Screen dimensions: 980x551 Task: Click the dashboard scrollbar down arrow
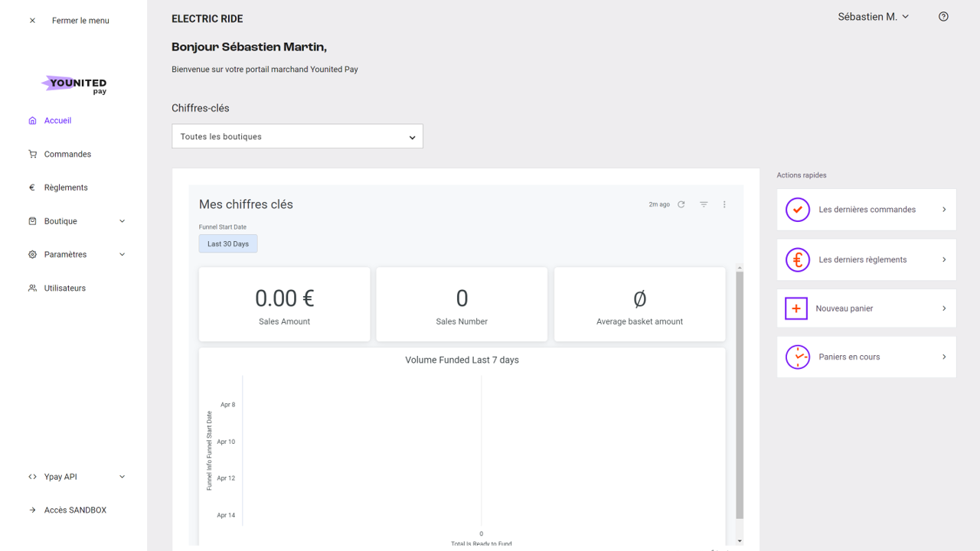[x=740, y=541]
